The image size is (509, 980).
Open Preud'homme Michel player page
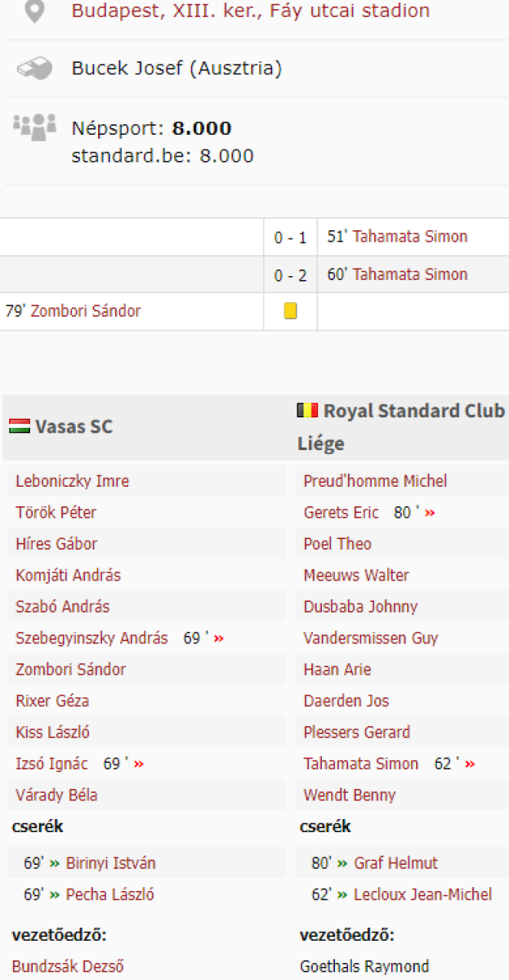pyautogui.click(x=375, y=481)
